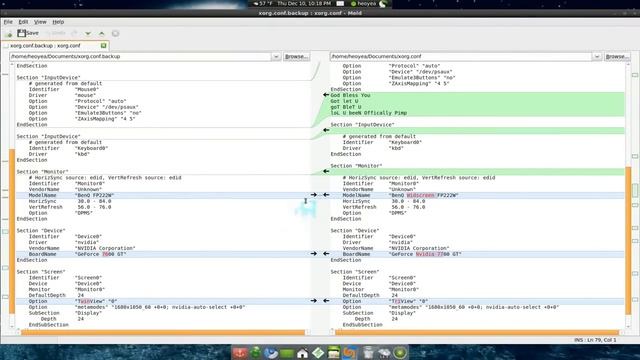Jump to the previous change with the up arrow
This screenshot has width=640, height=360.
(102, 33)
